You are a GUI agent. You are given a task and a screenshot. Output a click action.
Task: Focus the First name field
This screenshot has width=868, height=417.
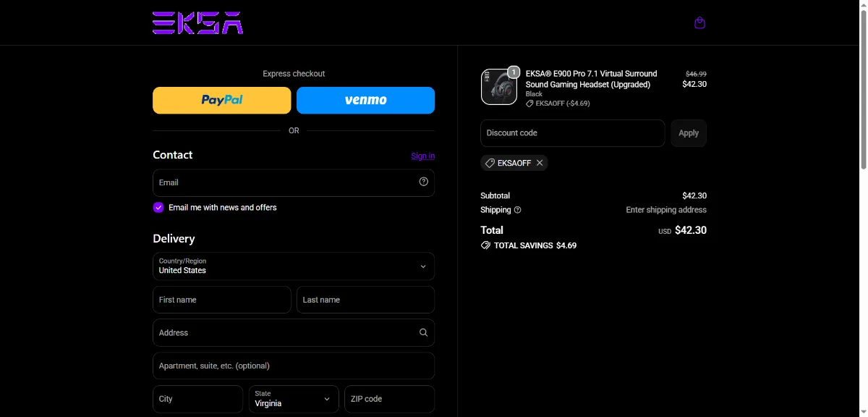click(221, 300)
